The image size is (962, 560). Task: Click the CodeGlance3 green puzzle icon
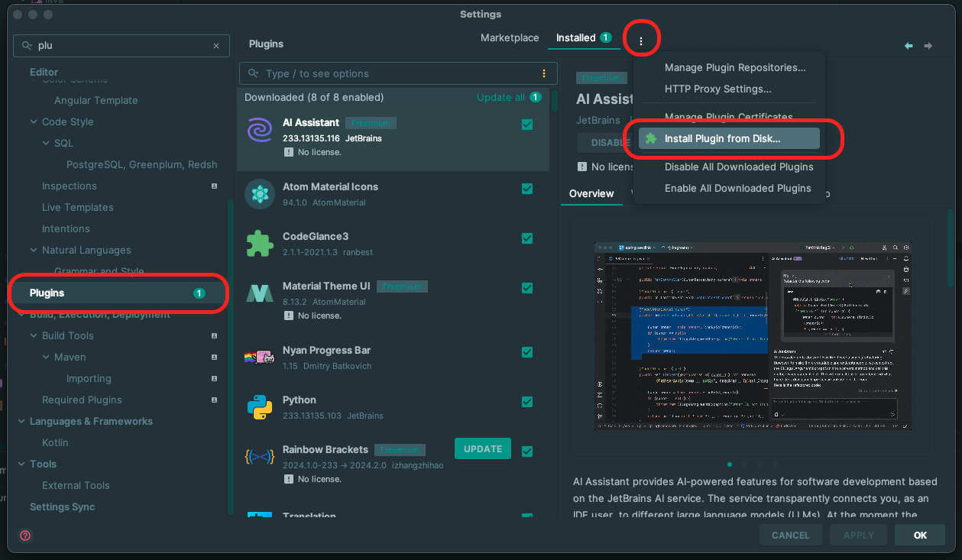260,244
